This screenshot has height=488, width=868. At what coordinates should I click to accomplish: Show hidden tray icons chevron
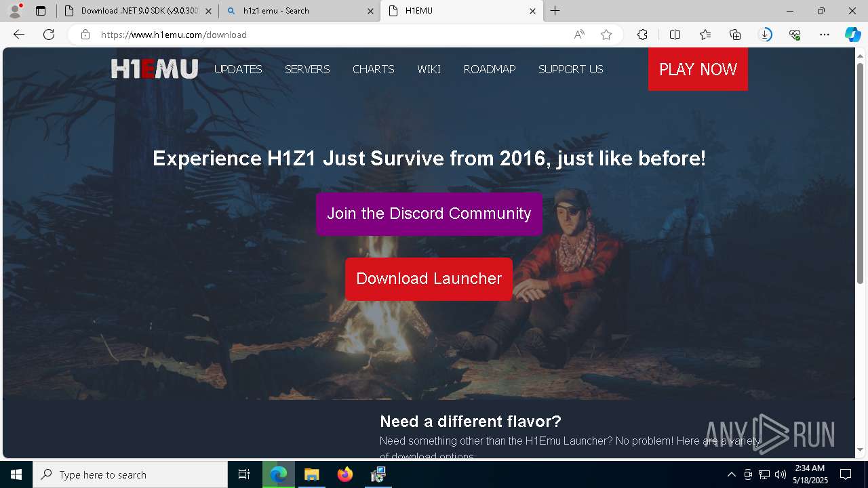coord(731,474)
